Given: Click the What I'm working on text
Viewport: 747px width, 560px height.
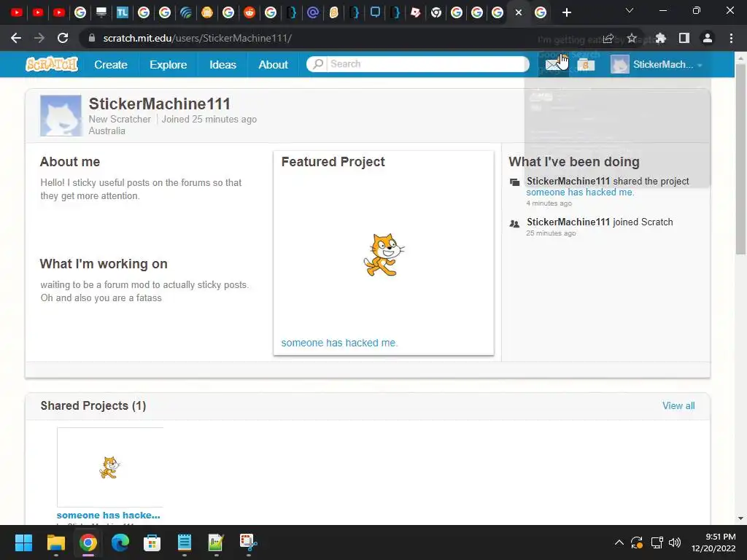Looking at the screenshot, I should tap(144, 292).
